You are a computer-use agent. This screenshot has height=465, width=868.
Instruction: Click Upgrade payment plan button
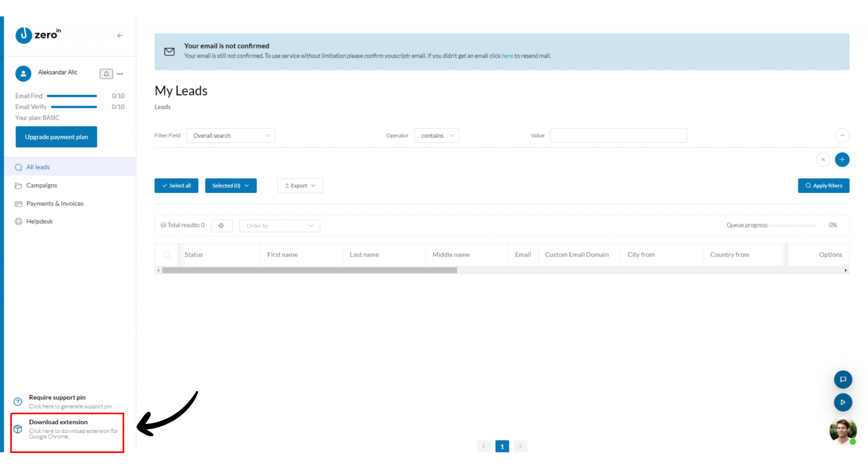pyautogui.click(x=56, y=137)
